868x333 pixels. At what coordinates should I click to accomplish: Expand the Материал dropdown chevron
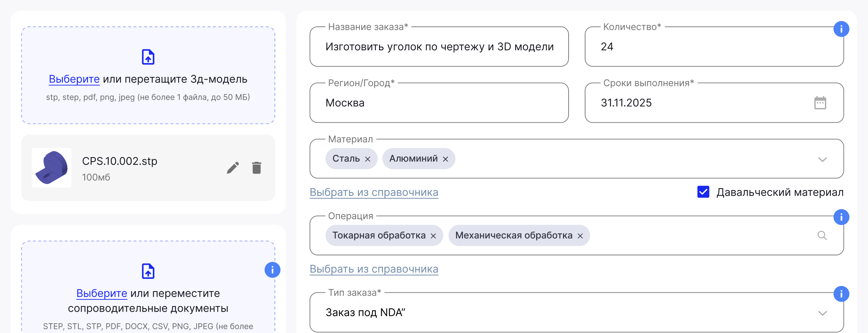822,160
